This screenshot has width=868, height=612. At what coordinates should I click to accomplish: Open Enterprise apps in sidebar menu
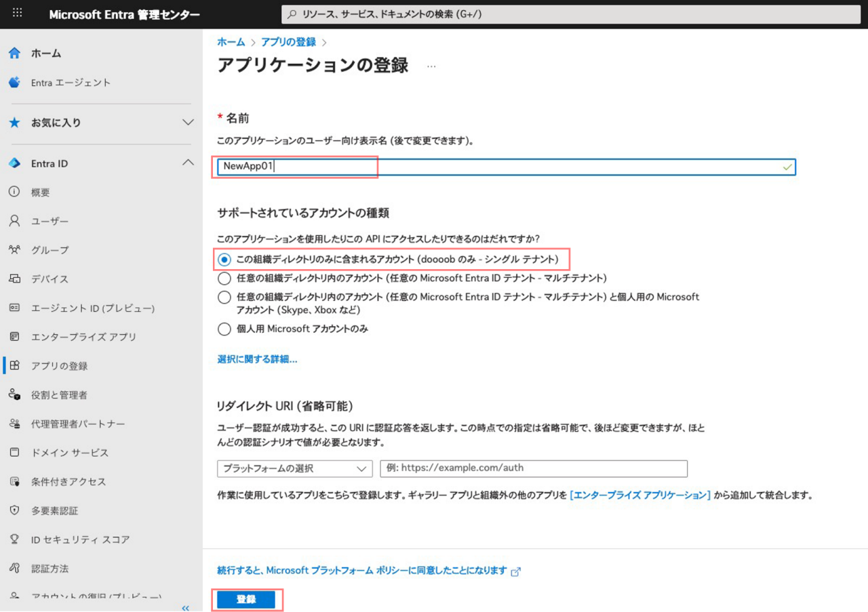(x=83, y=337)
